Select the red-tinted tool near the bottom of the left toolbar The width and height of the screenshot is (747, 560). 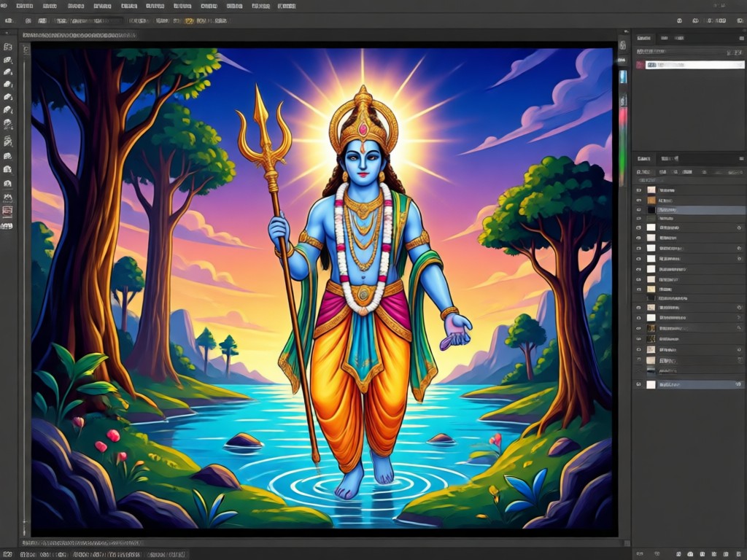[7, 211]
